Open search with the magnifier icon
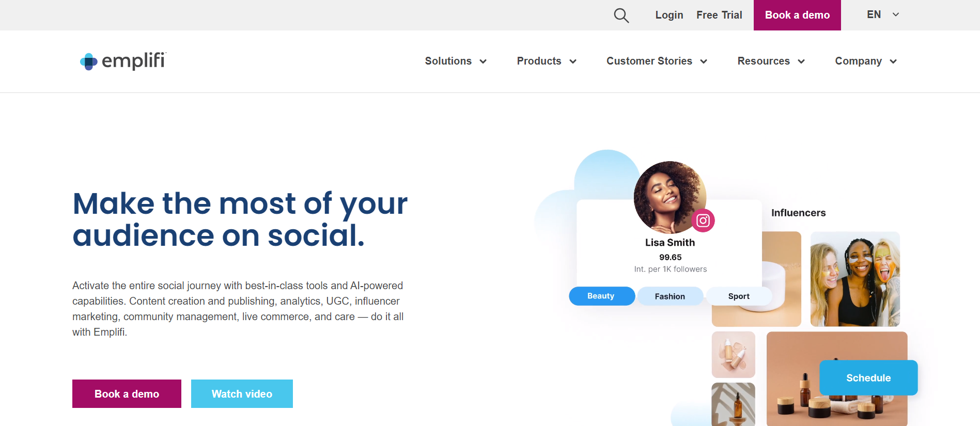Image resolution: width=980 pixels, height=426 pixels. [x=621, y=15]
